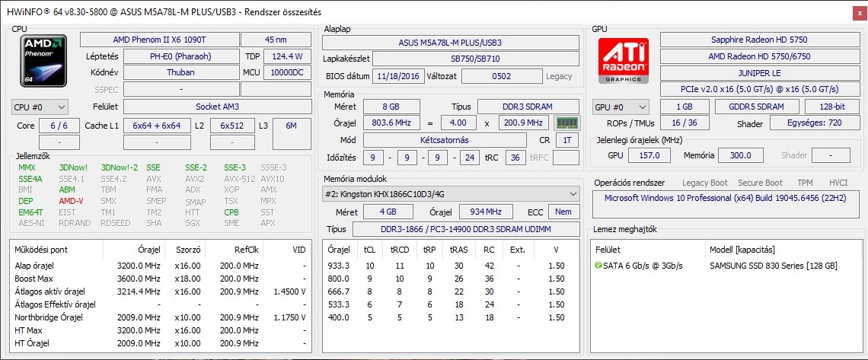Image resolution: width=868 pixels, height=360 pixels.
Task: Click the Legacy Boot indicator label
Action: coord(705,183)
